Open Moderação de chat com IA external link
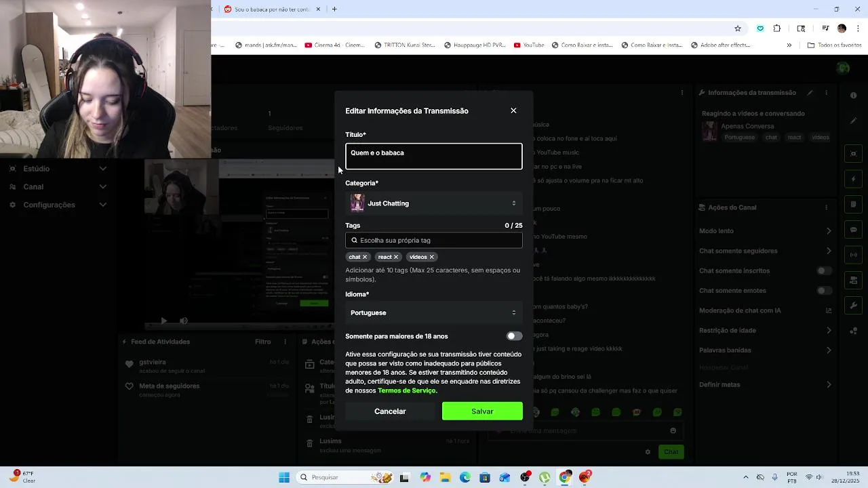This screenshot has width=868, height=488. (x=829, y=310)
